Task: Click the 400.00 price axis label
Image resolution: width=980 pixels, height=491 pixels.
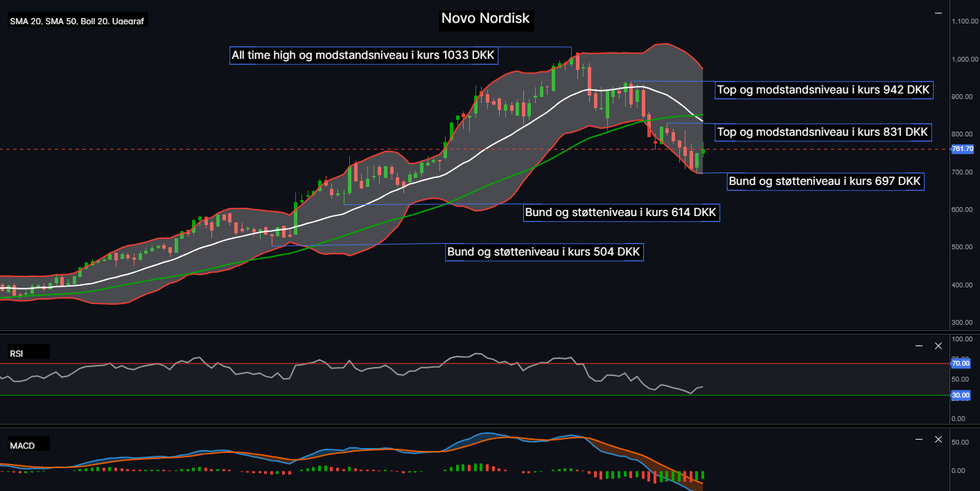Action: [x=963, y=285]
